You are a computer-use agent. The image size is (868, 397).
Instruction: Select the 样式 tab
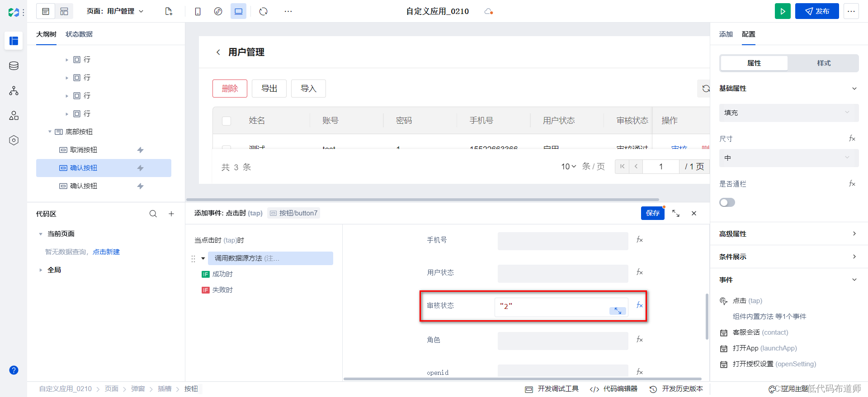click(x=824, y=63)
